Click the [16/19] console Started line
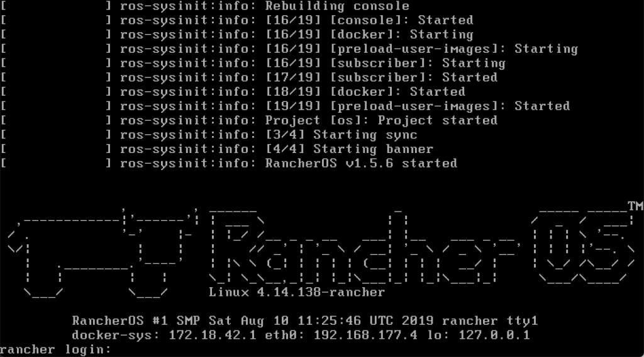 [237, 20]
